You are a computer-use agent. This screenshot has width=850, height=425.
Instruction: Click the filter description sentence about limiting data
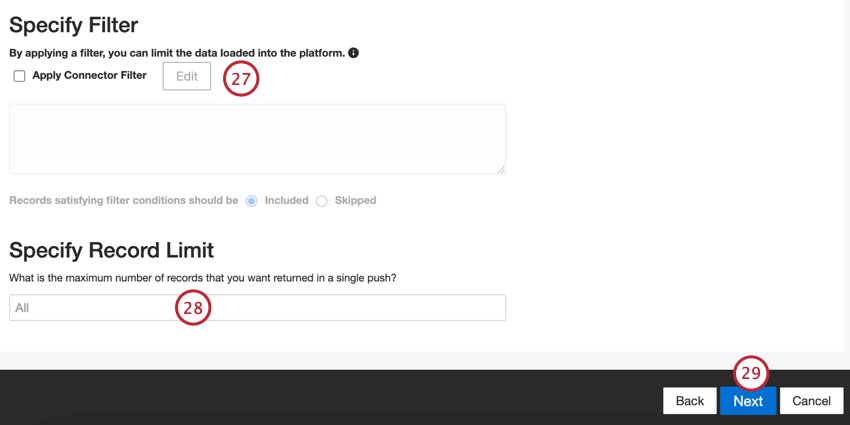coord(177,53)
